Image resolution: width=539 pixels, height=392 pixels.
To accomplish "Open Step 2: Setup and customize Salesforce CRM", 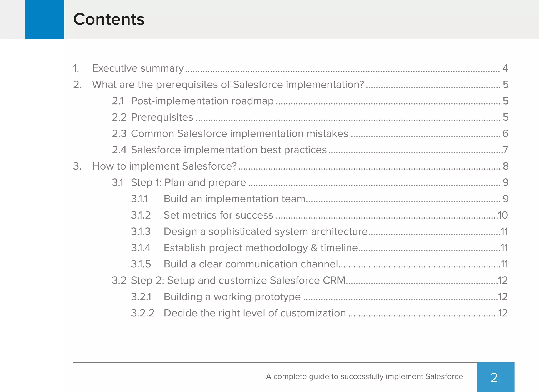I will point(238,281).
